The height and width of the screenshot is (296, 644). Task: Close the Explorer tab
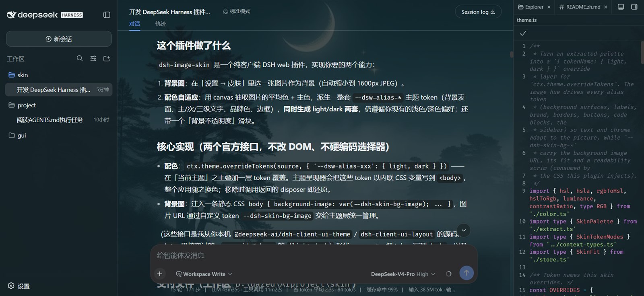549,7
